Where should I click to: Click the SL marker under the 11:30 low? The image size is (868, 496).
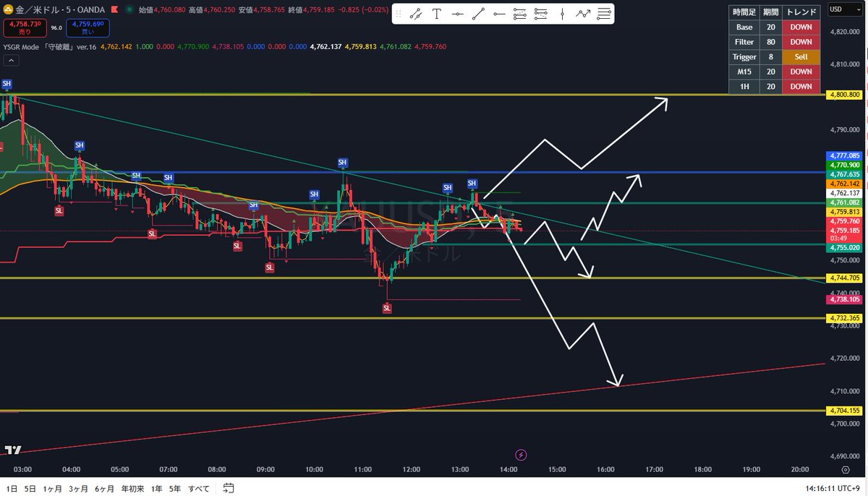click(387, 308)
